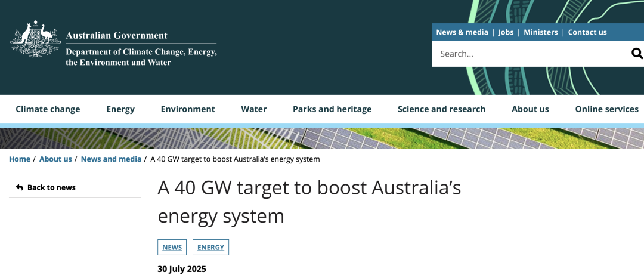
Task: Click the date 30 July 2025
Action: click(182, 270)
